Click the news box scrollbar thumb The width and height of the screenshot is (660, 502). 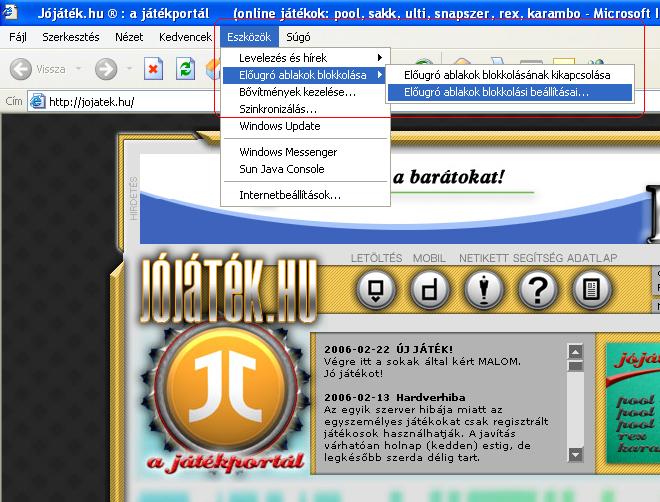tap(575, 366)
